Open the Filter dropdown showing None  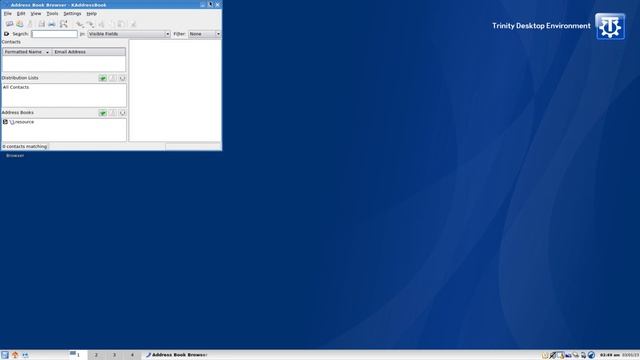pyautogui.click(x=204, y=34)
